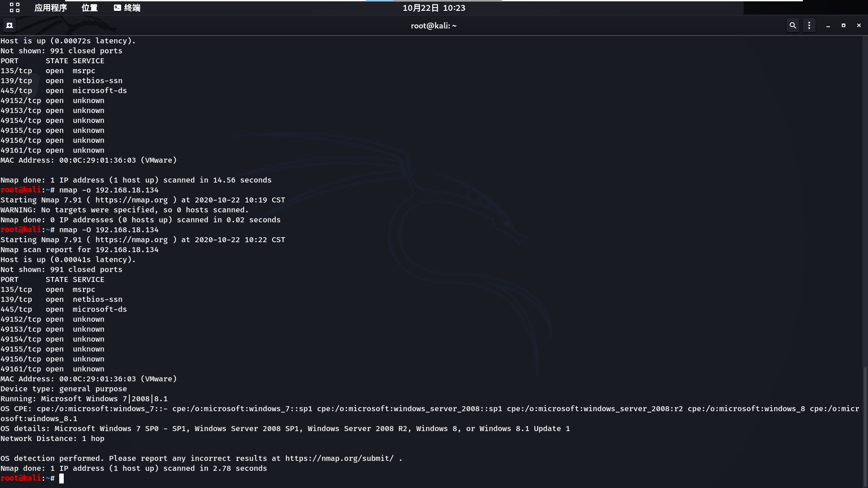Click the nmap.org/submit/ link
Screen dimensions: 868x488
click(x=339, y=458)
